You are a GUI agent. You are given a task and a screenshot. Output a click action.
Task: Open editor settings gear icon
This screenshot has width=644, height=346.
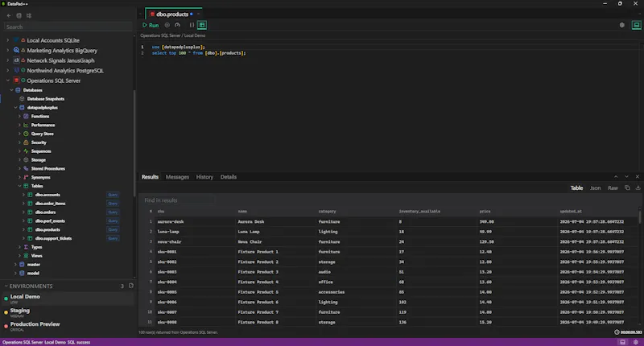[x=621, y=25]
